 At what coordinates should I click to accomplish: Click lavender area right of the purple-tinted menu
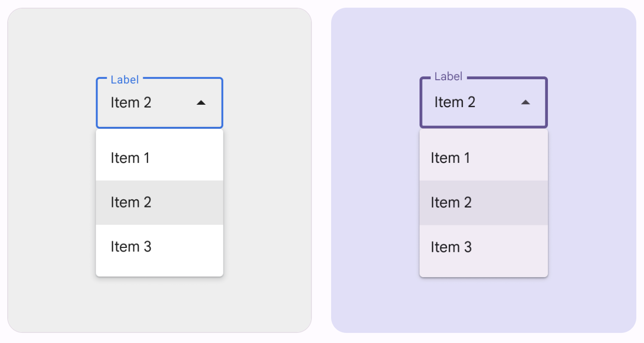591,202
